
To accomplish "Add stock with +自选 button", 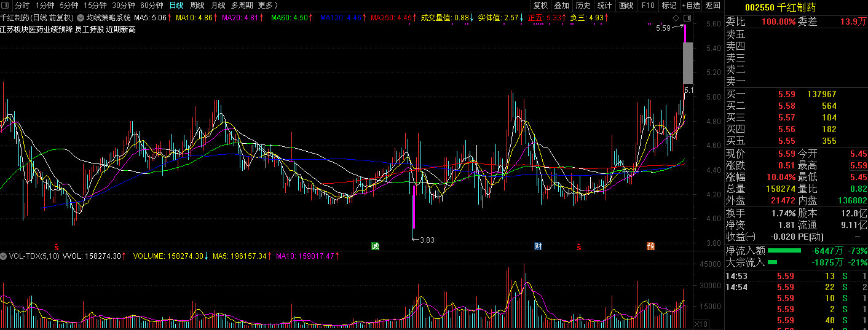I will tap(691, 6).
